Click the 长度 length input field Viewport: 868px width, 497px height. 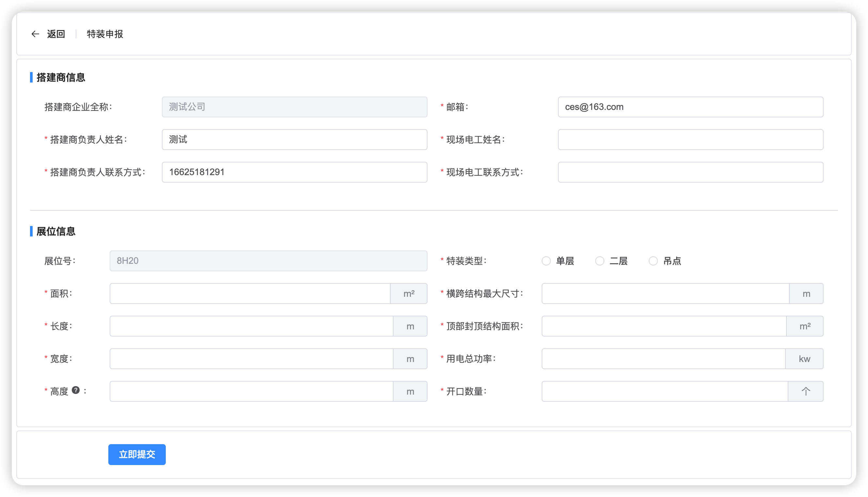251,326
